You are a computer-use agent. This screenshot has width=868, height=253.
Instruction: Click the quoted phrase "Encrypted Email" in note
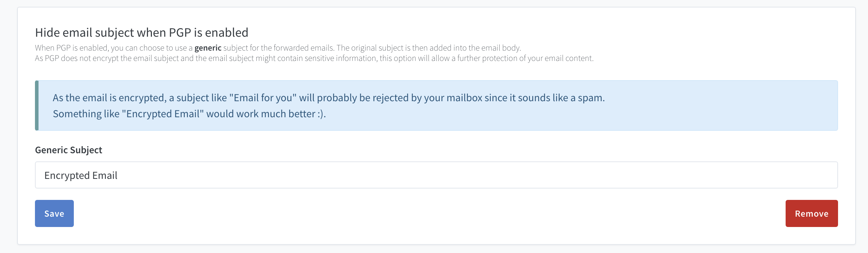pos(164,114)
